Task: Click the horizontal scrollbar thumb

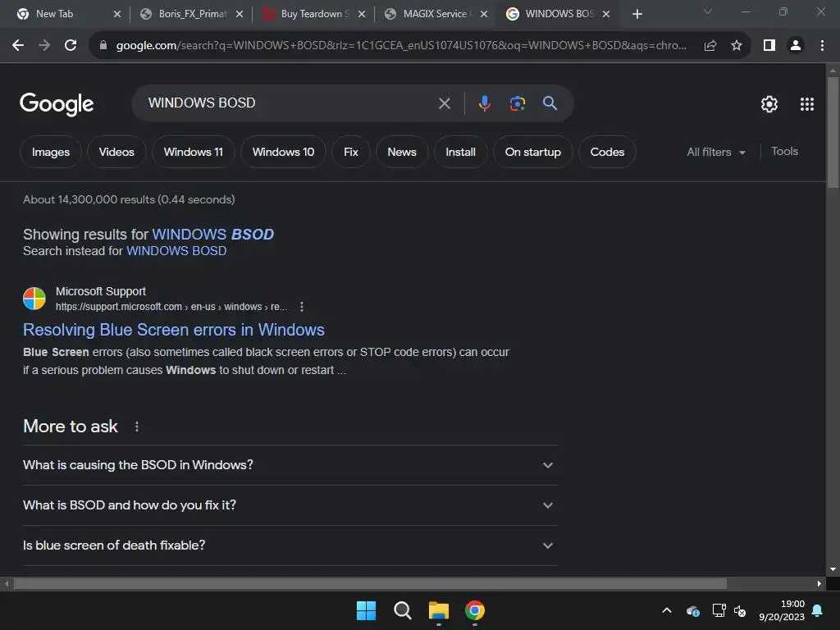Action: tap(370, 583)
